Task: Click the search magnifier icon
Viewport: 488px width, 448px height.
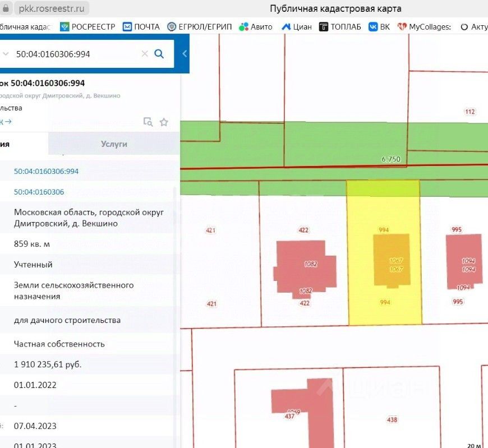Action: 159,54
